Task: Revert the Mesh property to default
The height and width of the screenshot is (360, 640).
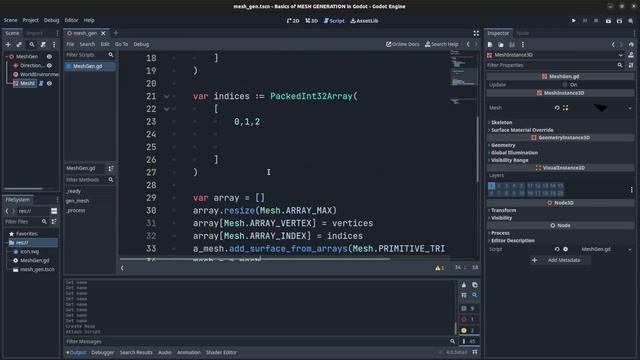Action: [x=557, y=108]
